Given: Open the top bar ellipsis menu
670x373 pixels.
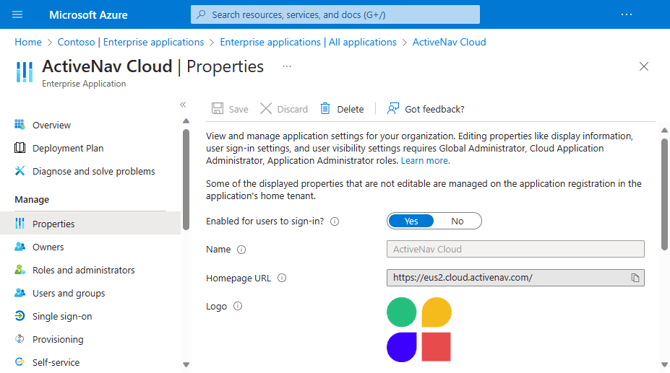Looking at the screenshot, I should [x=626, y=15].
